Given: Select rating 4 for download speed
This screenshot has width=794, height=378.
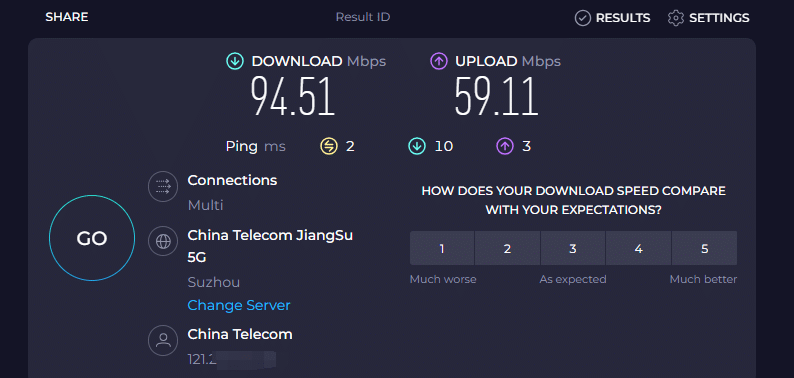Looking at the screenshot, I should 639,248.
